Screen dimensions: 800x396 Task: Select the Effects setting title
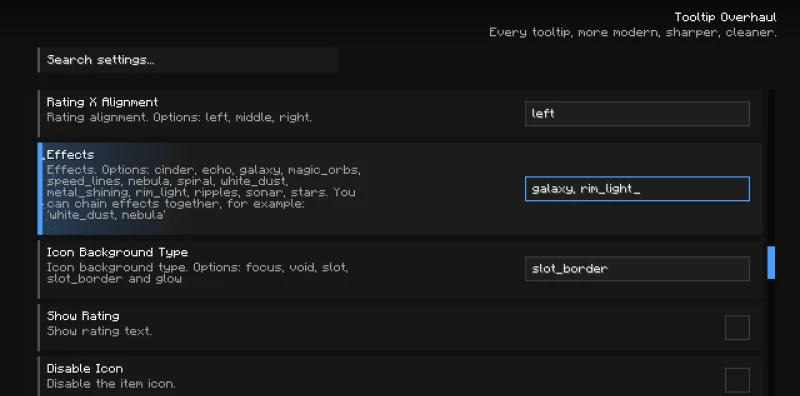(x=70, y=155)
